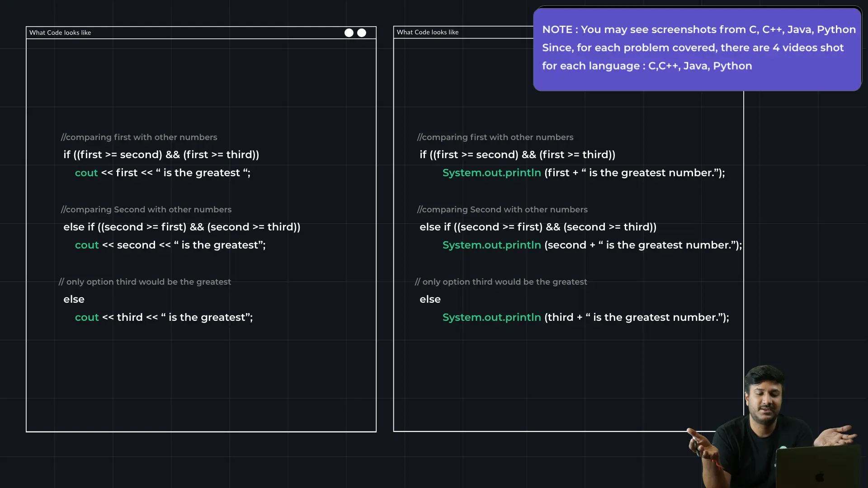Click the right white circle in title bar
This screenshot has width=868, height=488.
coord(362,33)
